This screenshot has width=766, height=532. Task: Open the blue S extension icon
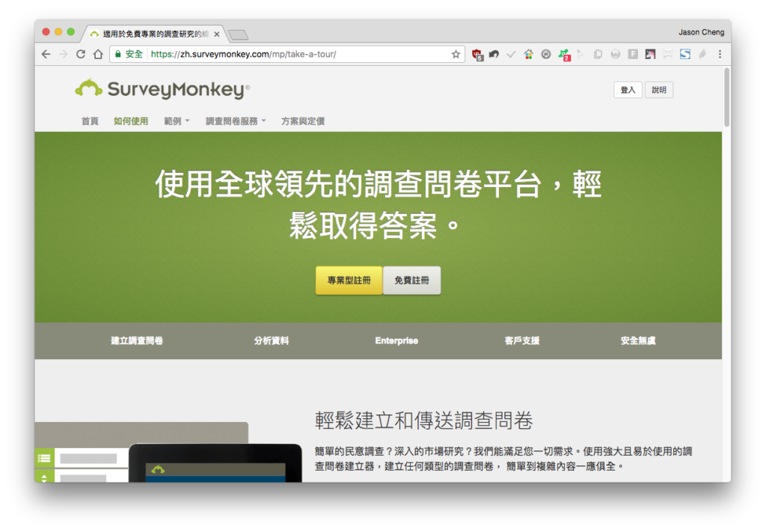[x=685, y=54]
